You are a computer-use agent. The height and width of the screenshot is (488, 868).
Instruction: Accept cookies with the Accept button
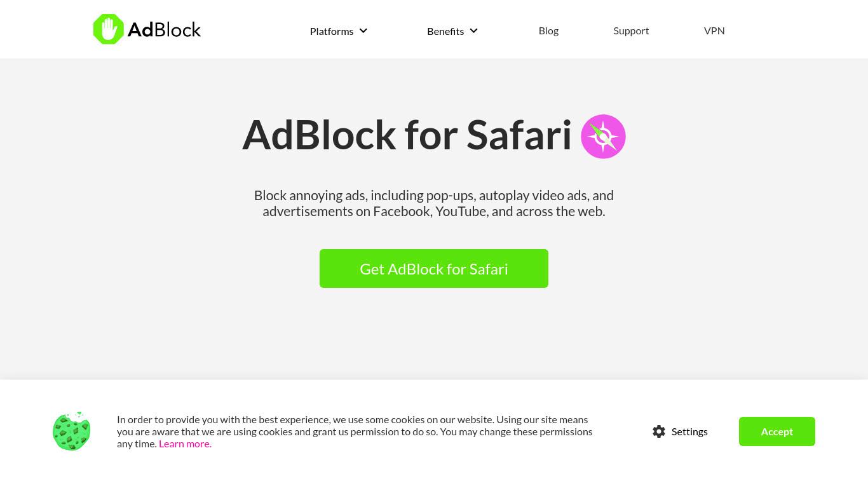coord(776,431)
